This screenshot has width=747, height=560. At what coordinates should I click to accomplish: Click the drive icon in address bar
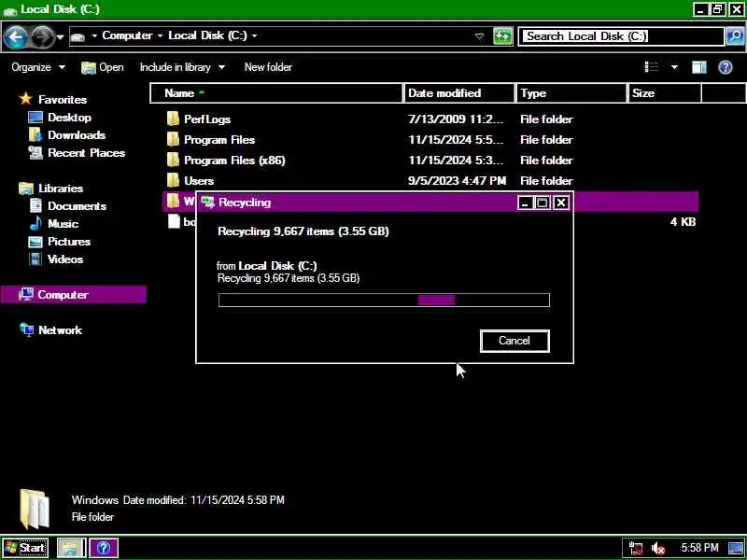78,36
